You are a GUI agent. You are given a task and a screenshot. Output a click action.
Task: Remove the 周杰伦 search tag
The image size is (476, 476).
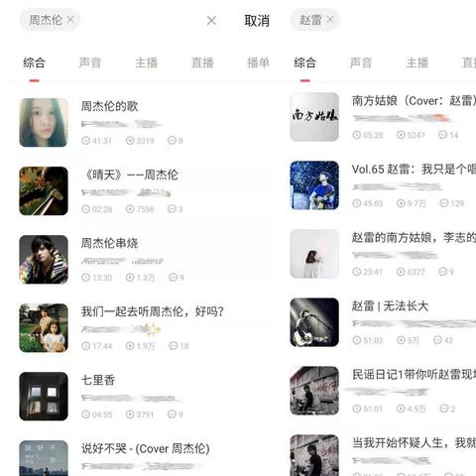(x=70, y=20)
